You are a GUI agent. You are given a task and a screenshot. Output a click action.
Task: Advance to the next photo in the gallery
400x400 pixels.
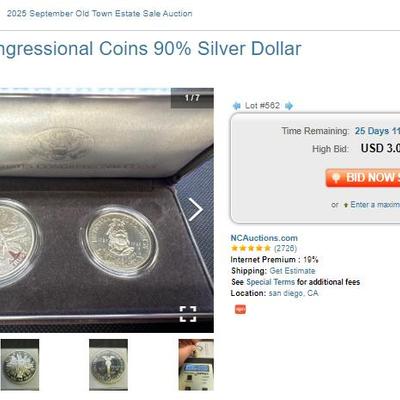(196, 210)
